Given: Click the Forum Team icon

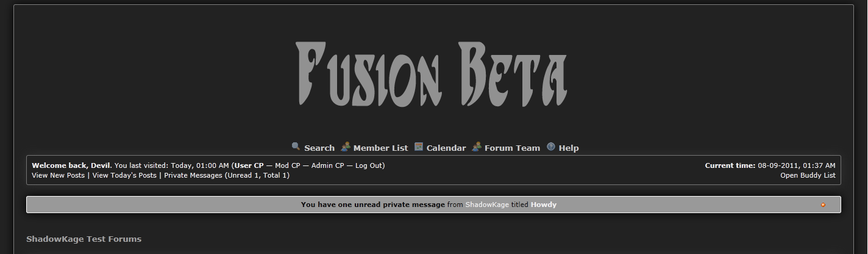Looking at the screenshot, I should [x=477, y=147].
